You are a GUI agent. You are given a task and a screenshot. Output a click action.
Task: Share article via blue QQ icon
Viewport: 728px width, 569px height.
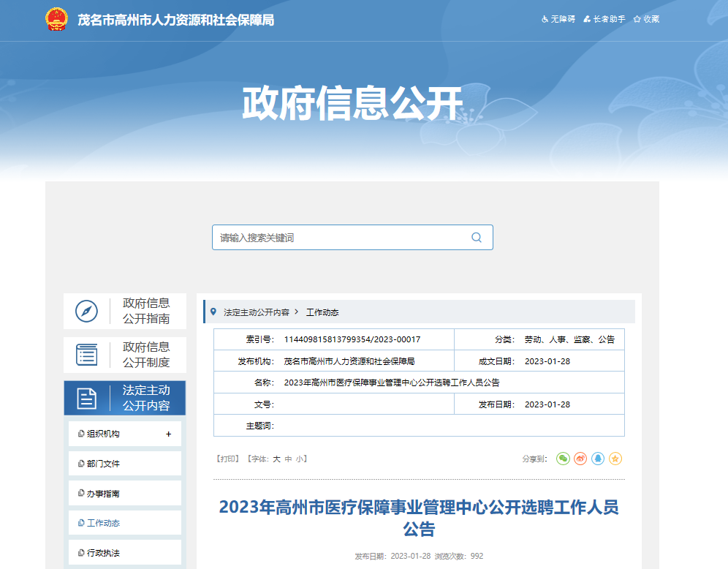click(x=598, y=459)
